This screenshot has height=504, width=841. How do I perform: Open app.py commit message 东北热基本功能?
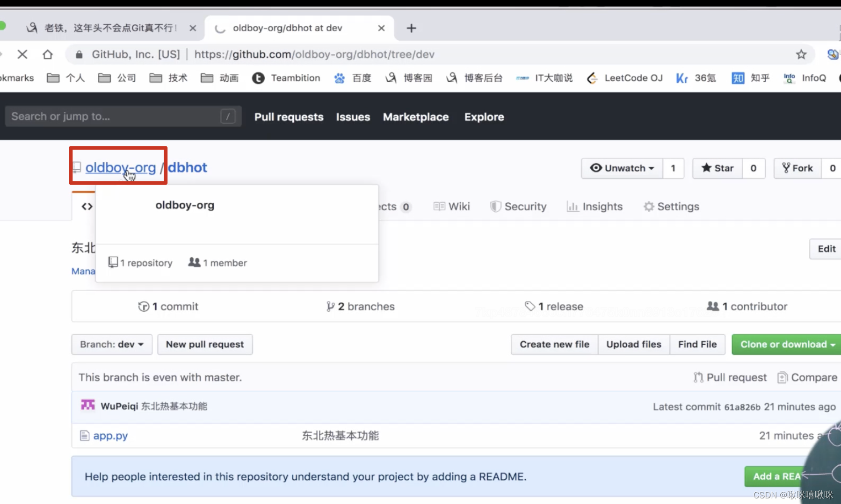[341, 436]
